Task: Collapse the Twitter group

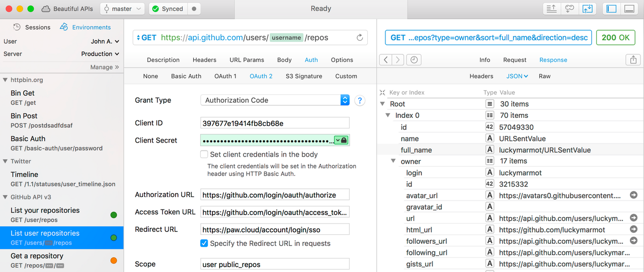Action: pyautogui.click(x=5, y=162)
